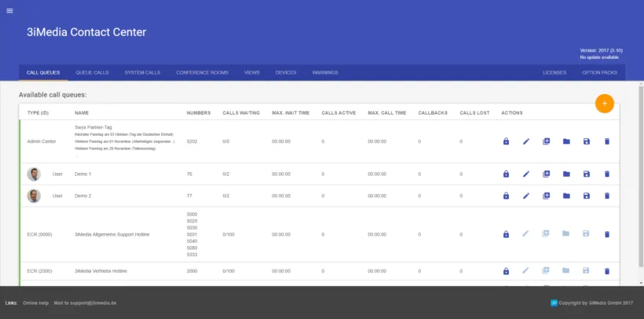
Task: Save the Admin Center queue configuration
Action: 587,141
